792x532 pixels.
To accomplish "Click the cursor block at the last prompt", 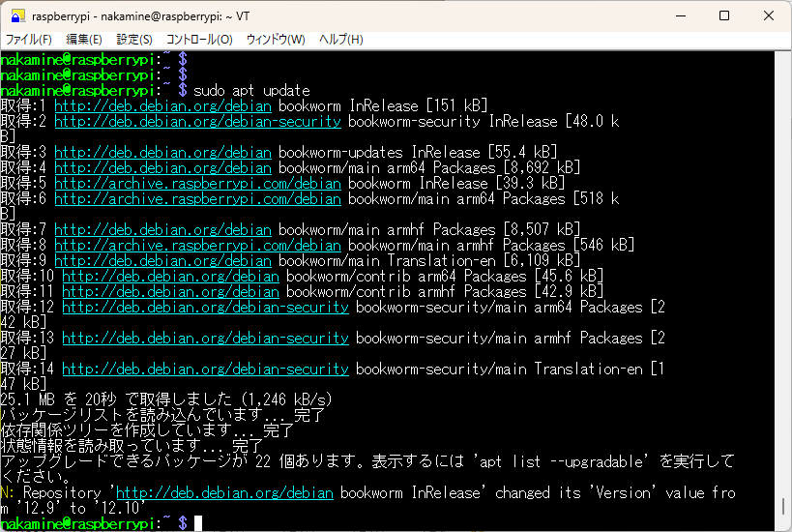I will (x=197, y=523).
